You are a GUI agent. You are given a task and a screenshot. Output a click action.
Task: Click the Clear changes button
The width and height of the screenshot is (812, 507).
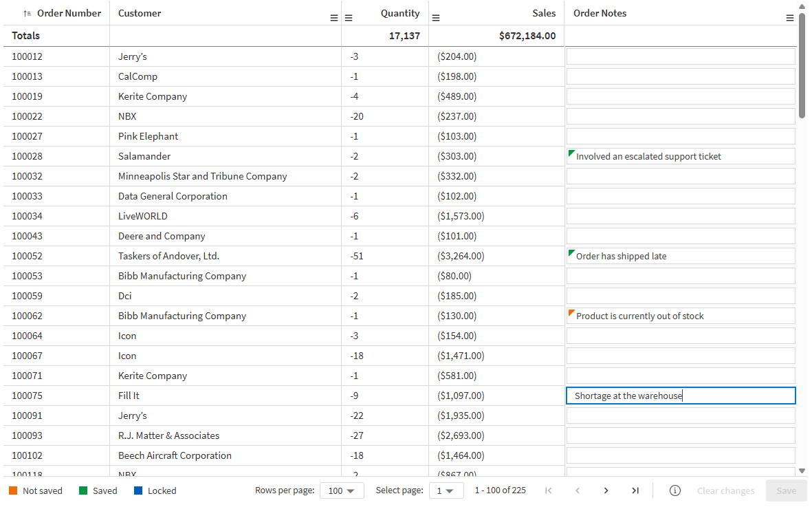[725, 490]
